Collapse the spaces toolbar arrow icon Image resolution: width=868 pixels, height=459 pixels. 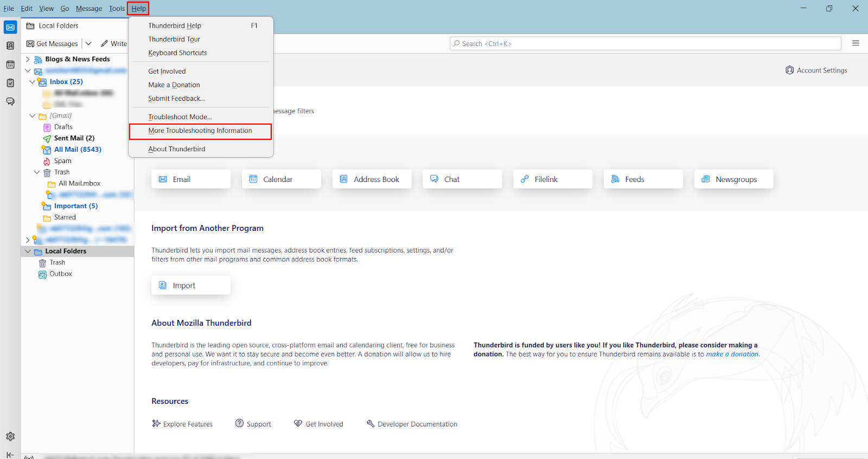[x=10, y=454]
